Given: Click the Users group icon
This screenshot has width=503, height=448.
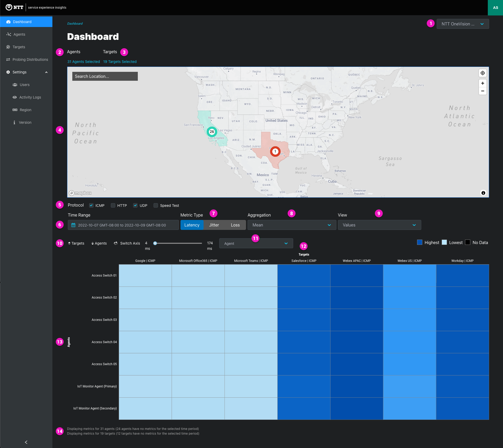Looking at the screenshot, I should pos(15,85).
